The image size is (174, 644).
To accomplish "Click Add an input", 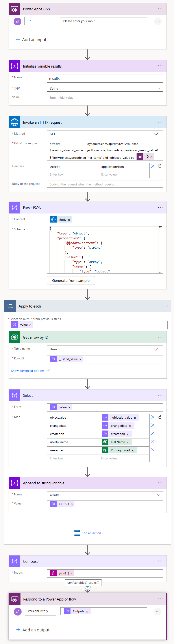I will (x=31, y=40).
